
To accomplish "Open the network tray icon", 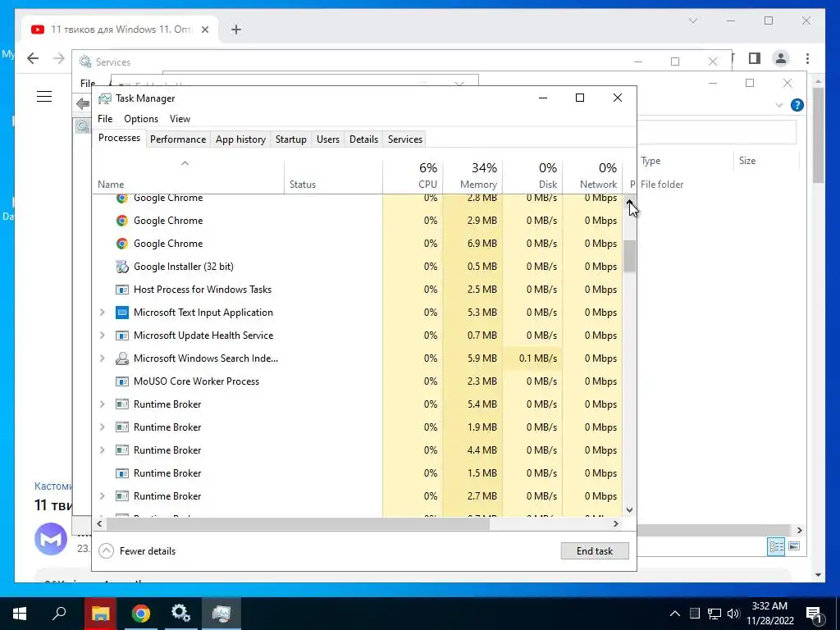I will click(714, 614).
